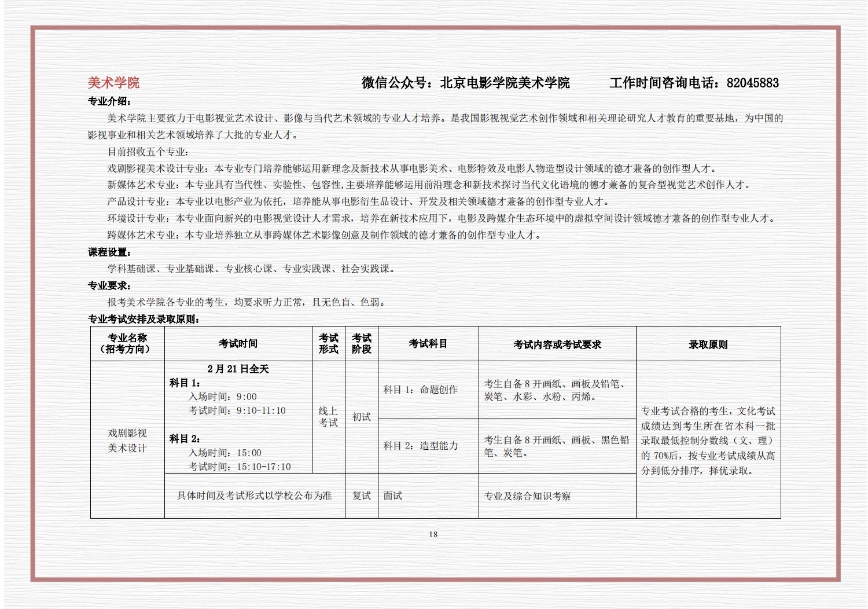Click the 初试 exam stage cell

tap(361, 417)
